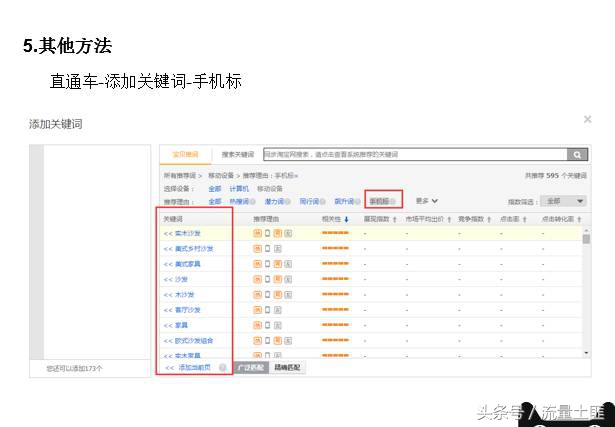615x427 pixels.
Task: Filter by 手机标 reason
Action: pos(379,202)
